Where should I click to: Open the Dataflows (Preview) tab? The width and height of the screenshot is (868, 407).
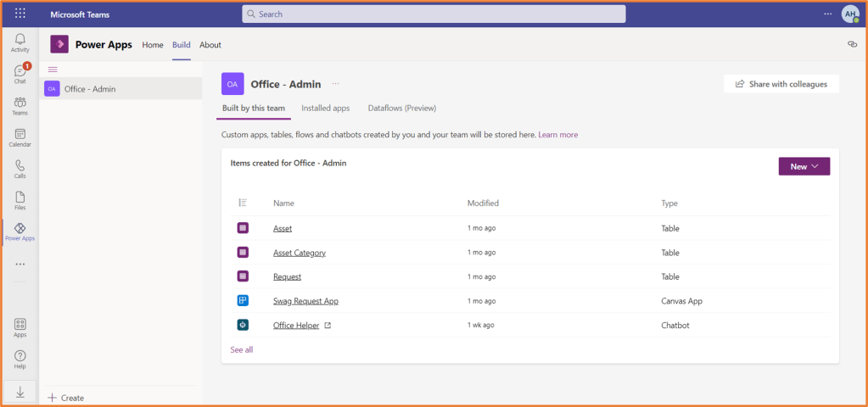(401, 109)
